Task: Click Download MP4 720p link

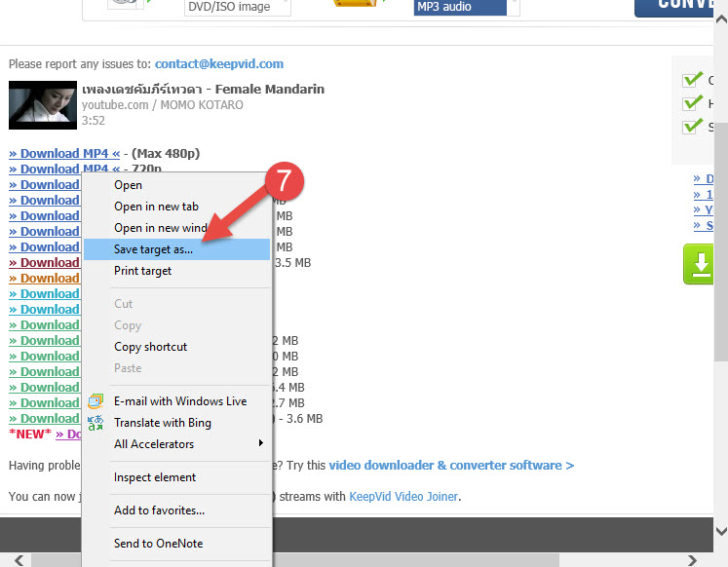Action: click(64, 168)
